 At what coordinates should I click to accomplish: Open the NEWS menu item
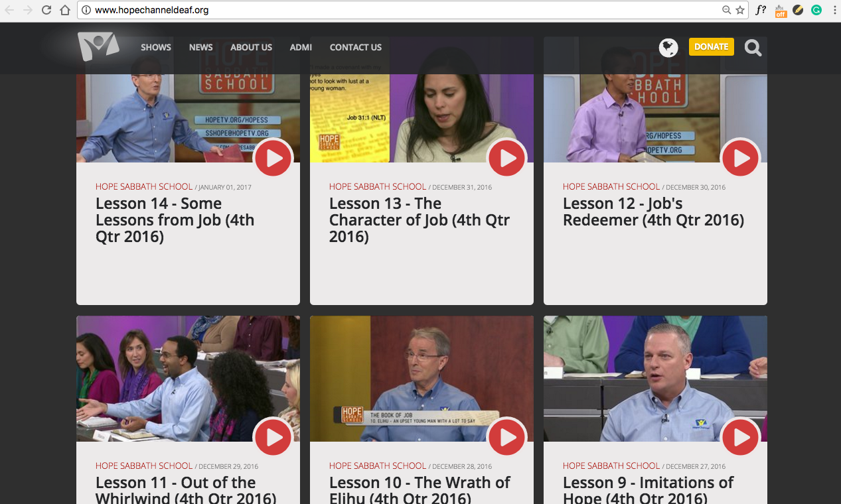(x=201, y=47)
